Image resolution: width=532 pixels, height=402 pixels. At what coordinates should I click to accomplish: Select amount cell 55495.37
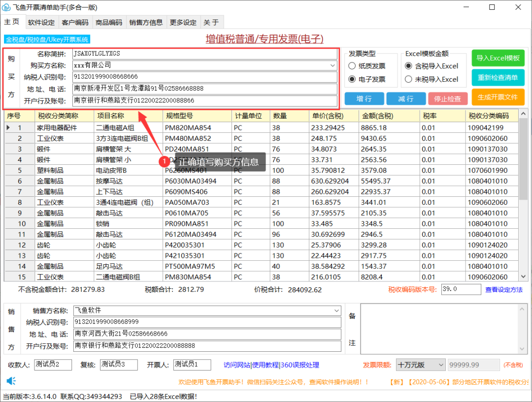point(389,181)
